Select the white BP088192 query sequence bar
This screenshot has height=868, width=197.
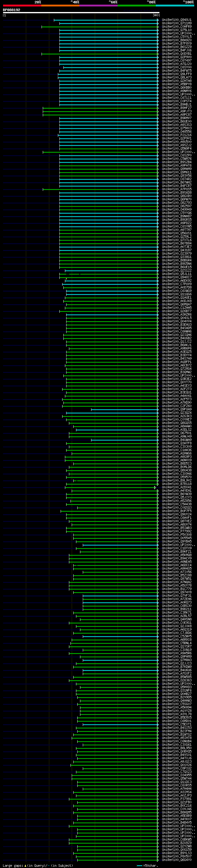pos(81,13)
